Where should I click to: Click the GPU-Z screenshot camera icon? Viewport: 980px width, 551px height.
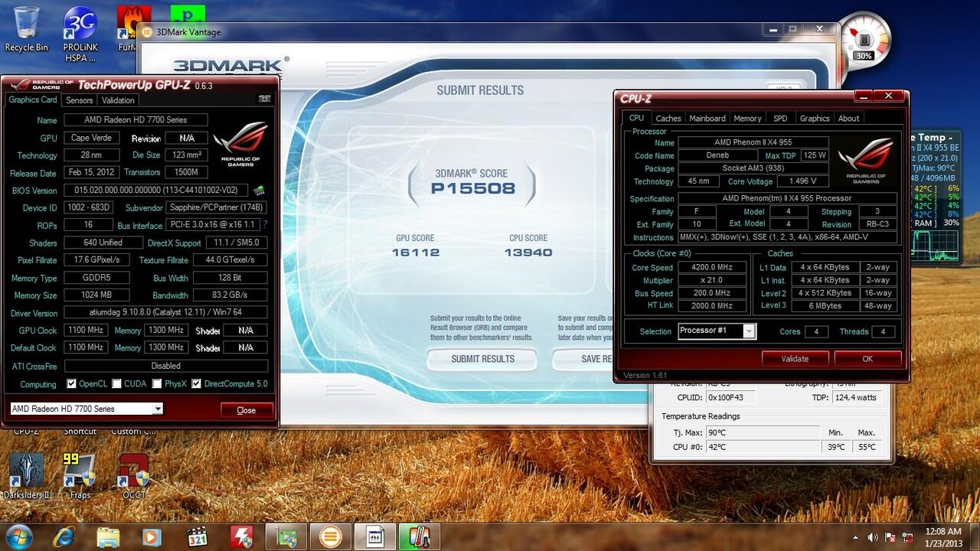click(x=265, y=99)
